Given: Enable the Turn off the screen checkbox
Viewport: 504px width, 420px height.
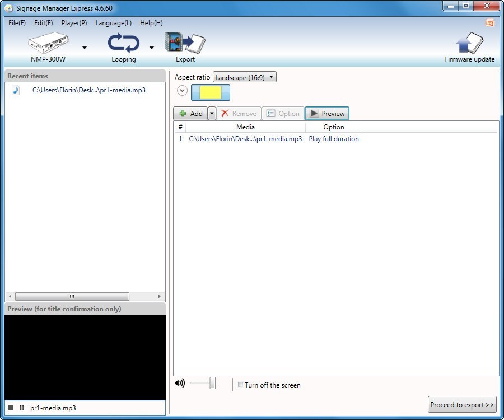Looking at the screenshot, I should pos(240,385).
